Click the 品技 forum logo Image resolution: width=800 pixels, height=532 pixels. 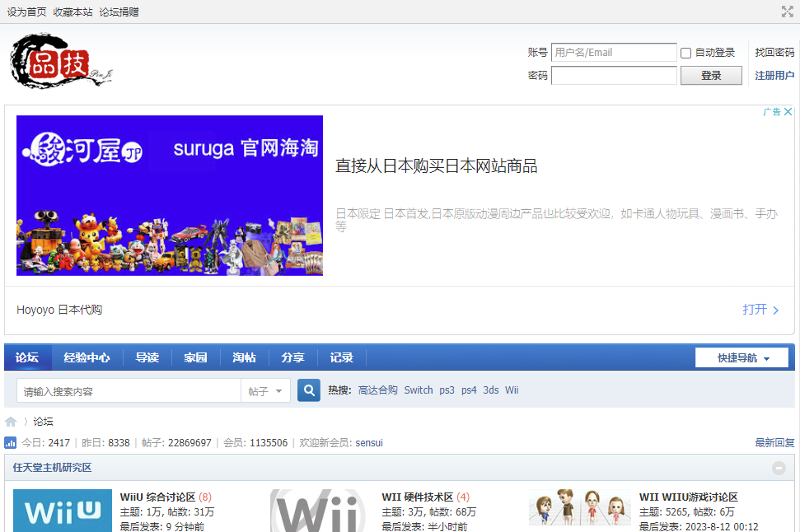pyautogui.click(x=61, y=61)
